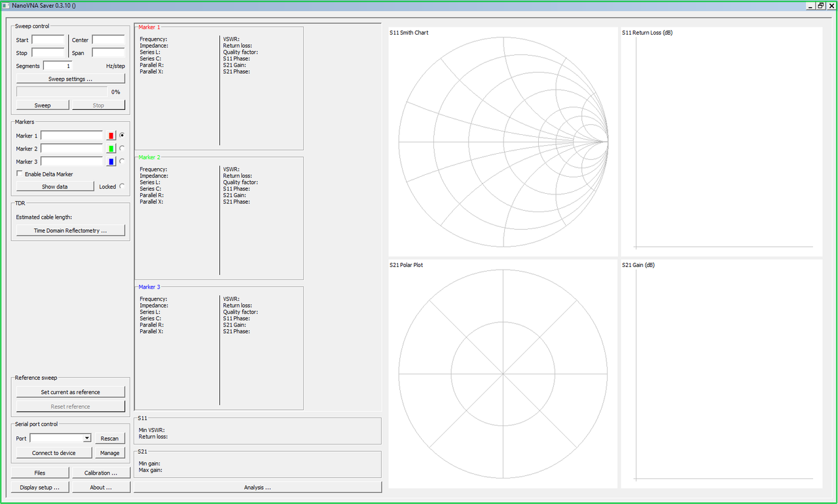The image size is (838, 504).
Task: Click the blue Marker 3 heading
Action: point(149,287)
